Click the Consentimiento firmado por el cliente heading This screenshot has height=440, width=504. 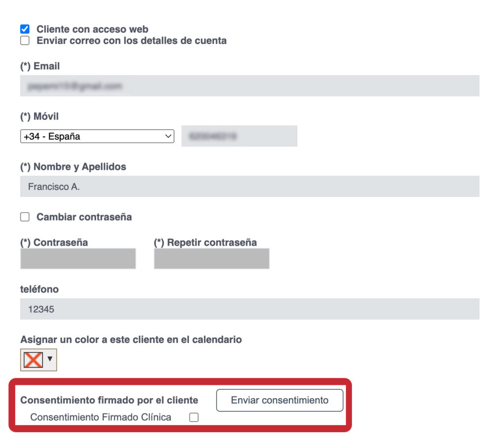coord(109,400)
